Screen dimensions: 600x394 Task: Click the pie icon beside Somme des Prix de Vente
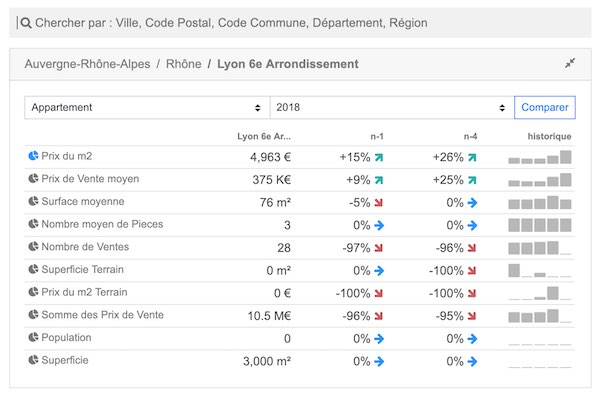[33, 314]
